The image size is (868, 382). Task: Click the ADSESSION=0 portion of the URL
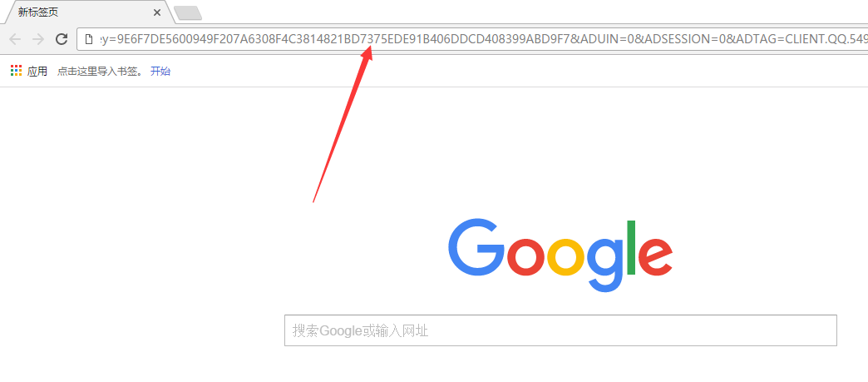pyautogui.click(x=684, y=39)
